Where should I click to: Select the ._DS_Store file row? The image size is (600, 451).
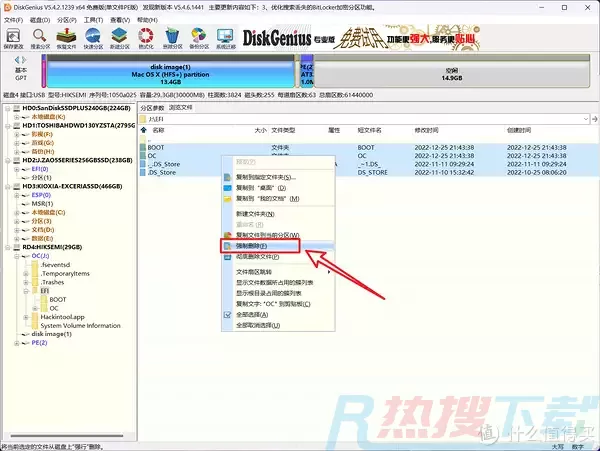pos(369,164)
